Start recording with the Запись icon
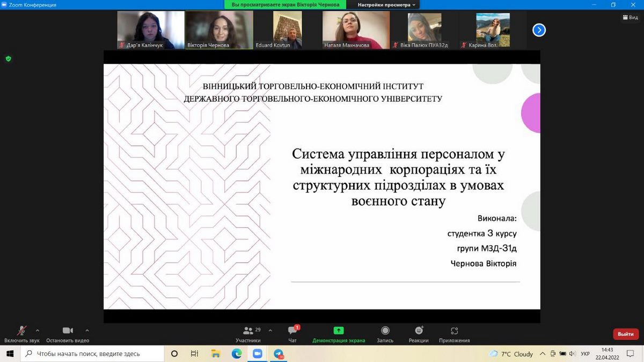The width and height of the screenshot is (644, 362). 385,330
